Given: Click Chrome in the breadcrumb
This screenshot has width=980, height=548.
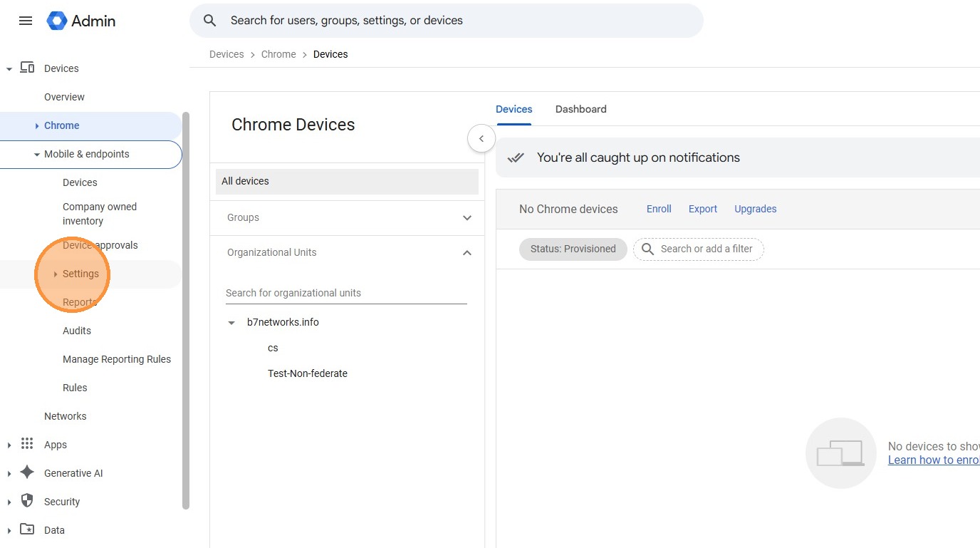Looking at the screenshot, I should [x=278, y=54].
